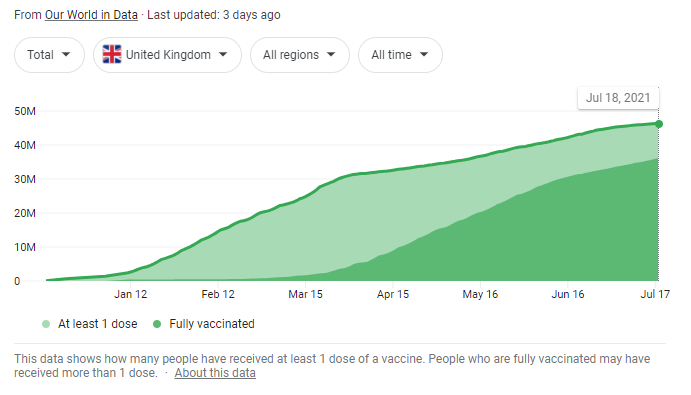Click the 50M y-axis label

25,111
